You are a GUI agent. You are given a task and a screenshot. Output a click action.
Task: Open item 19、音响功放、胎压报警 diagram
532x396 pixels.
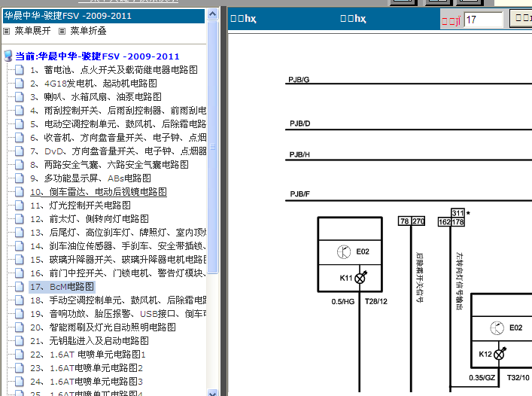pyautogui.click(x=118, y=314)
